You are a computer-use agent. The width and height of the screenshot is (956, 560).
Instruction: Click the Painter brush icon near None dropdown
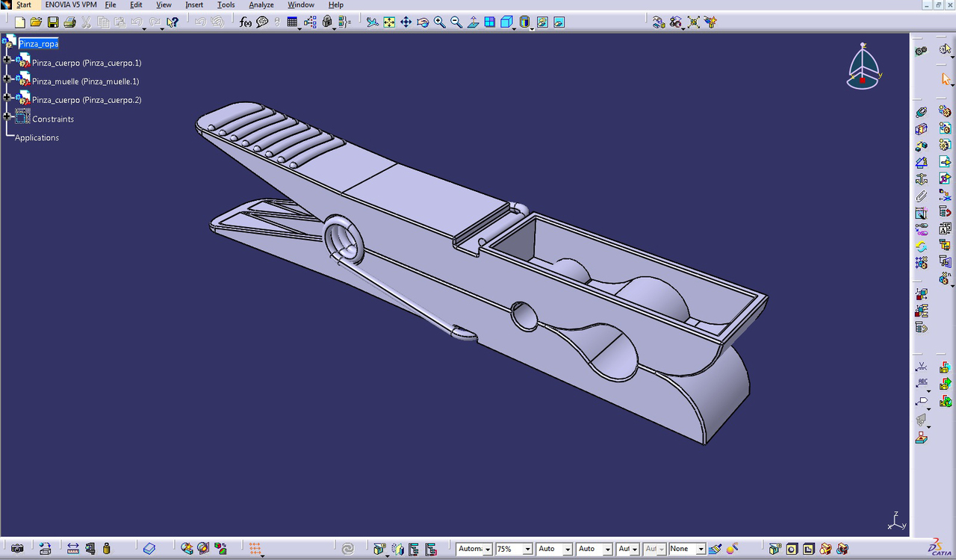[x=715, y=549]
